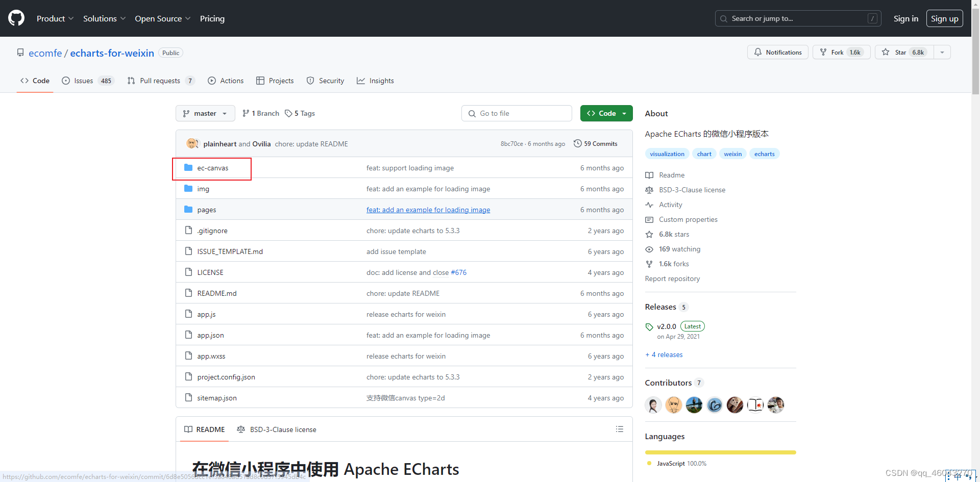Click Report repository link

tap(672, 278)
